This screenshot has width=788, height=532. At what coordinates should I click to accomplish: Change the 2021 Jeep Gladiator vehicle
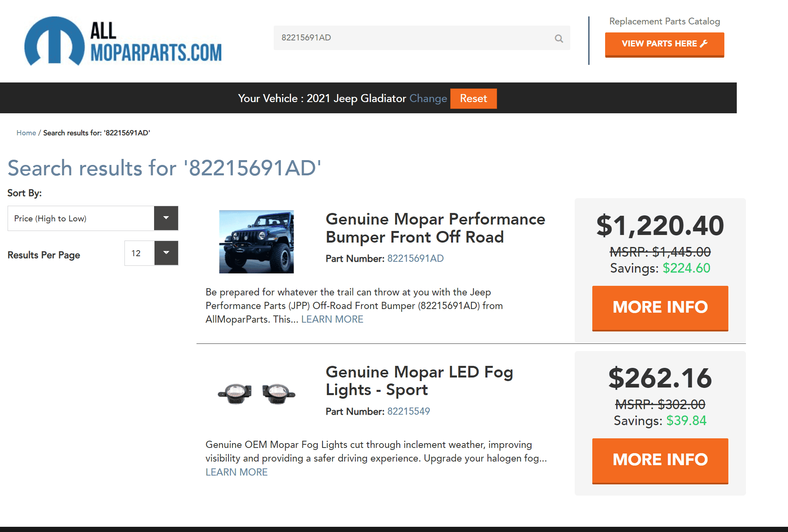pyautogui.click(x=428, y=98)
